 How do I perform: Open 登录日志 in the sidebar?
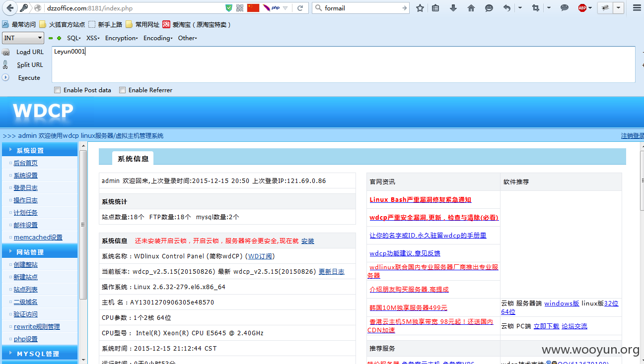pyautogui.click(x=25, y=188)
